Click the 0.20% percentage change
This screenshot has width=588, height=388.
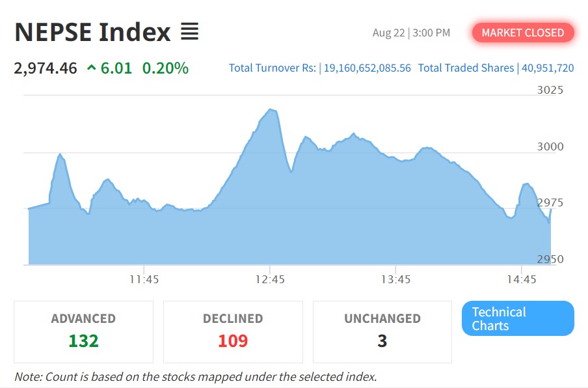point(165,68)
